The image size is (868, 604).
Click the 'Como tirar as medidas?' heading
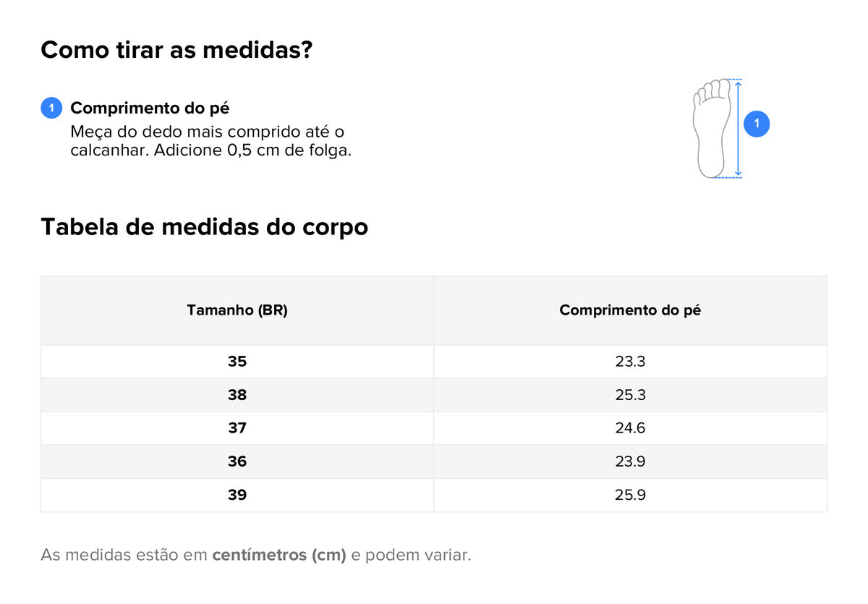point(176,50)
